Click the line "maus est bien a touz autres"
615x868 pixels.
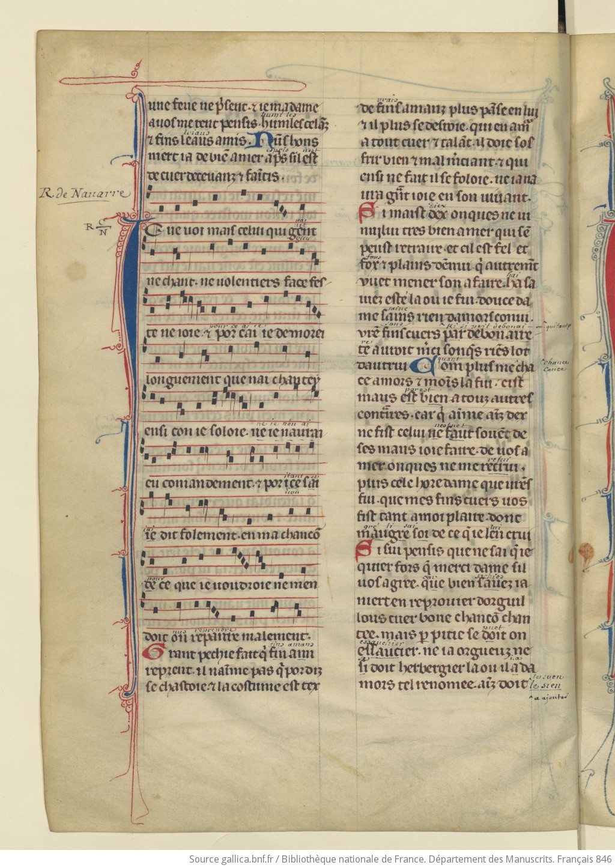[445, 398]
